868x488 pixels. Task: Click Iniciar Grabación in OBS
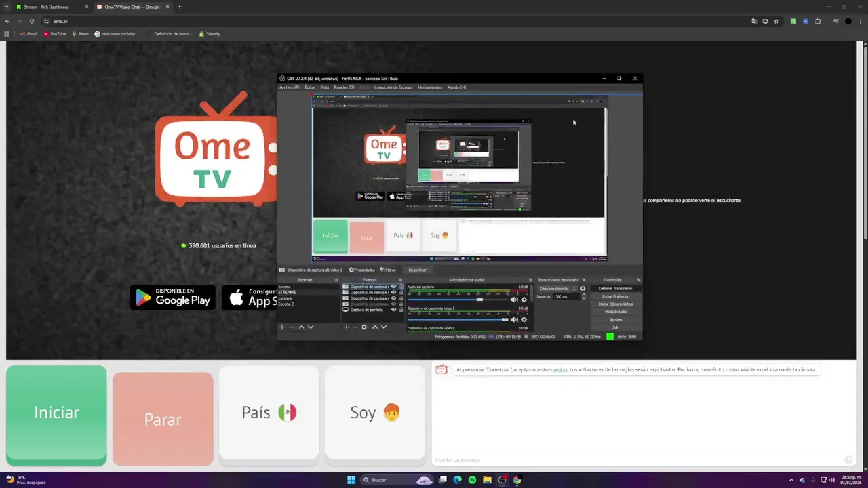pos(616,296)
